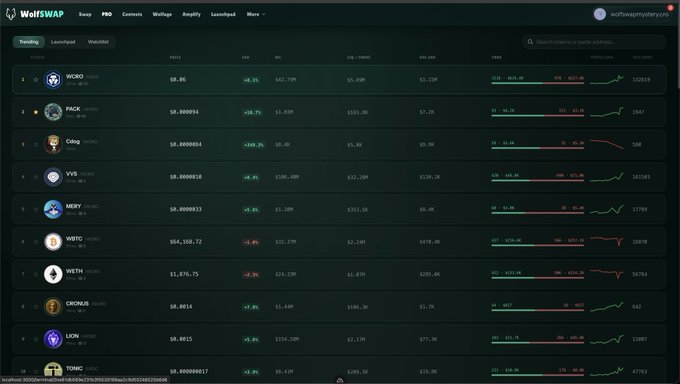Image resolution: width=680 pixels, height=384 pixels.
Task: Open the Cdog token icon
Action: [x=53, y=144]
